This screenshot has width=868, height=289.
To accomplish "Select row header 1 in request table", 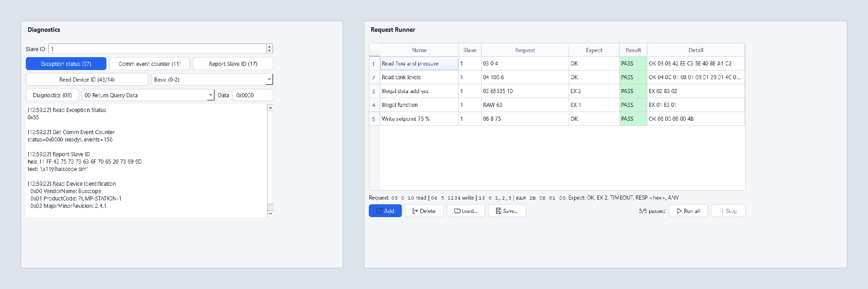I will click(x=374, y=64).
